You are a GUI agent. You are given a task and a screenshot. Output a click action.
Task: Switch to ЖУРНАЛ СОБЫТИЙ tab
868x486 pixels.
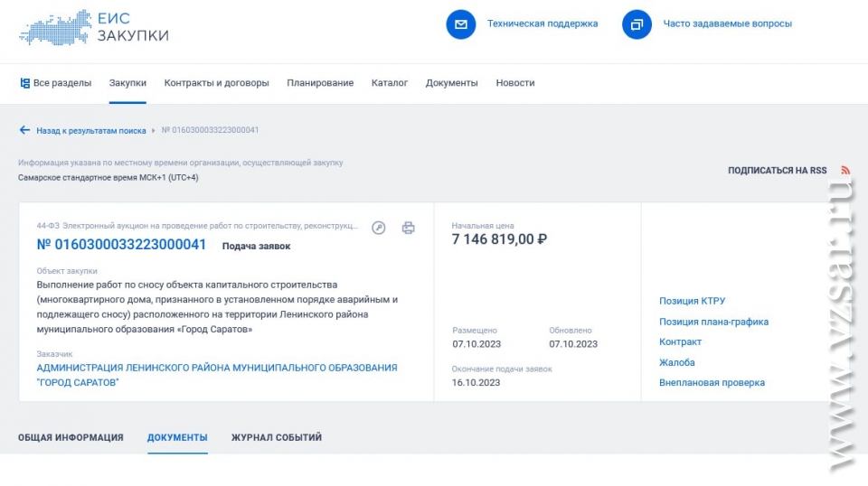tap(277, 437)
